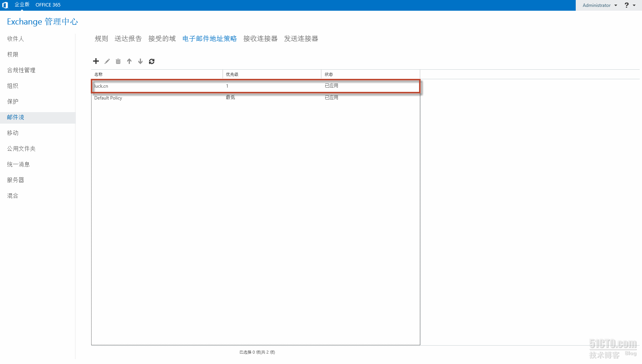The image size is (642, 364).
Task: Select the Default Policy row
Action: 255,98
